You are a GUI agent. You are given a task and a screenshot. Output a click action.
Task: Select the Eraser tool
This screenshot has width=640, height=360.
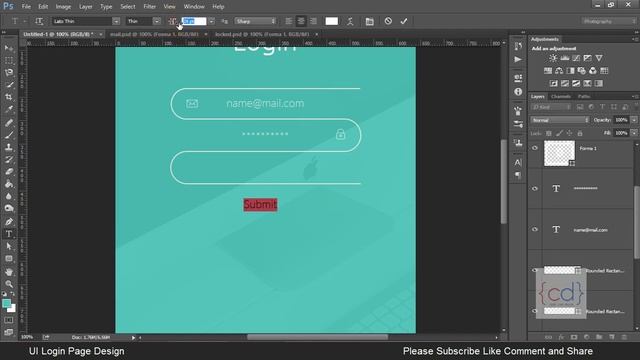9,171
